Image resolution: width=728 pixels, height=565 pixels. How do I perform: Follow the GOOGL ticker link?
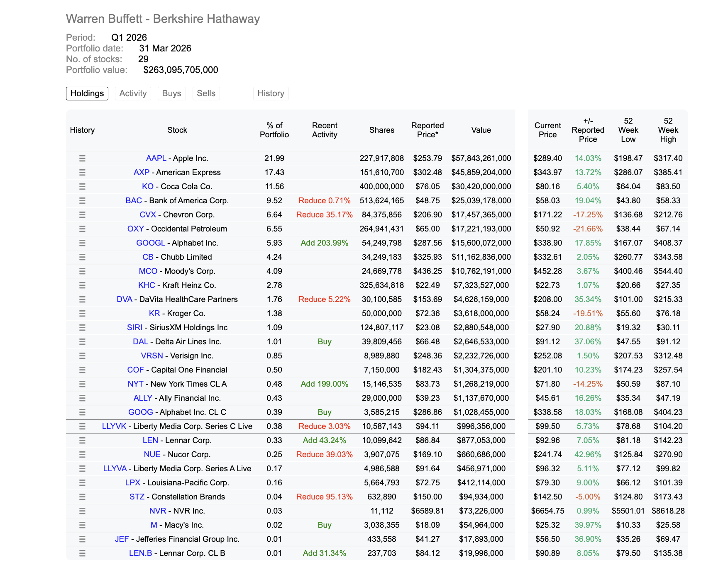click(x=151, y=243)
